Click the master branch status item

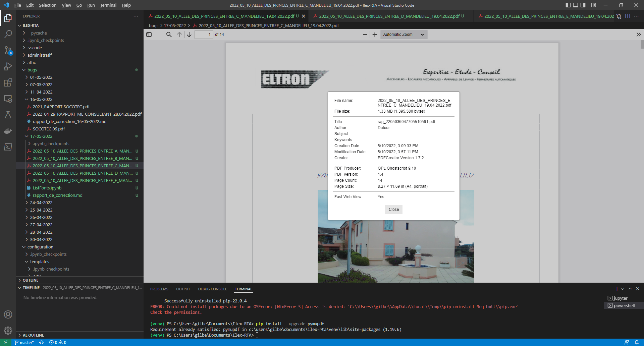coord(24,342)
